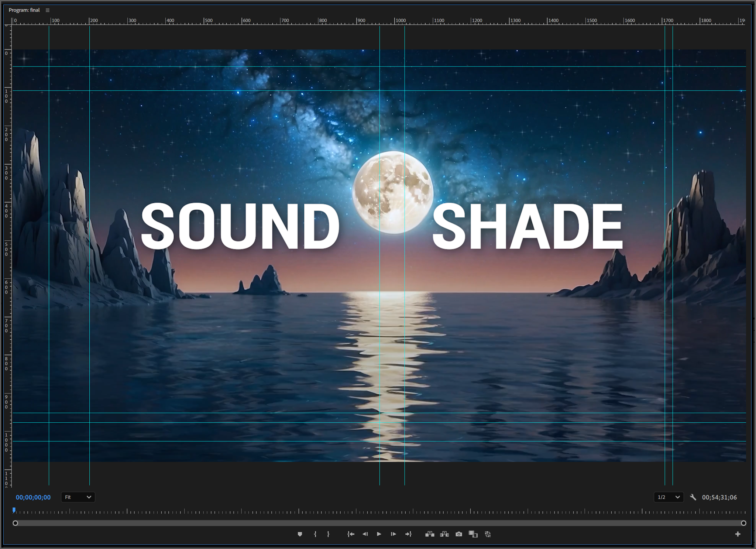Jump to the Out point with Go to Out
The height and width of the screenshot is (549, 756).
(408, 534)
